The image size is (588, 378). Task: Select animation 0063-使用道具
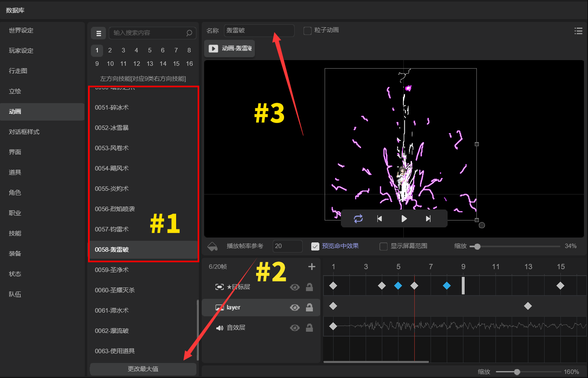coord(143,351)
